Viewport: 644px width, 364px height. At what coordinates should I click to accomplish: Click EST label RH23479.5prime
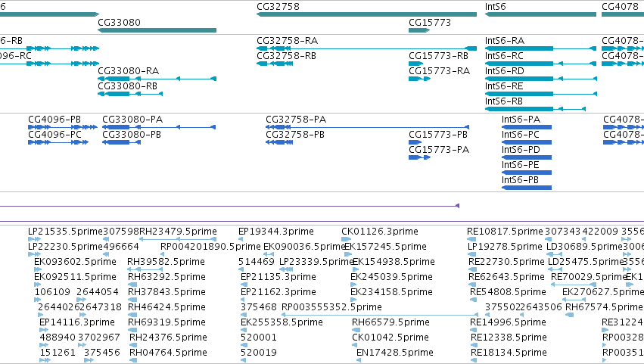pos(178,232)
